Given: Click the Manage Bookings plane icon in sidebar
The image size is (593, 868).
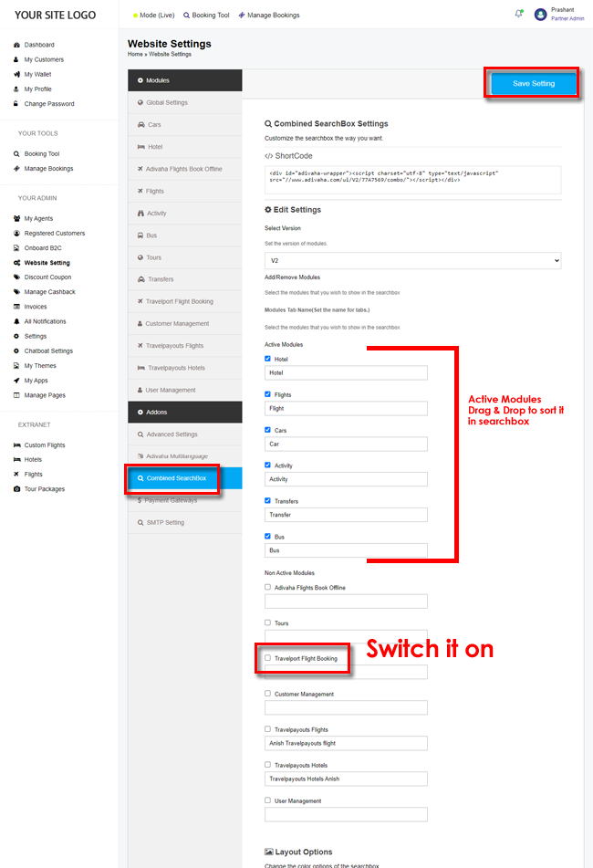Looking at the screenshot, I should tap(16, 168).
